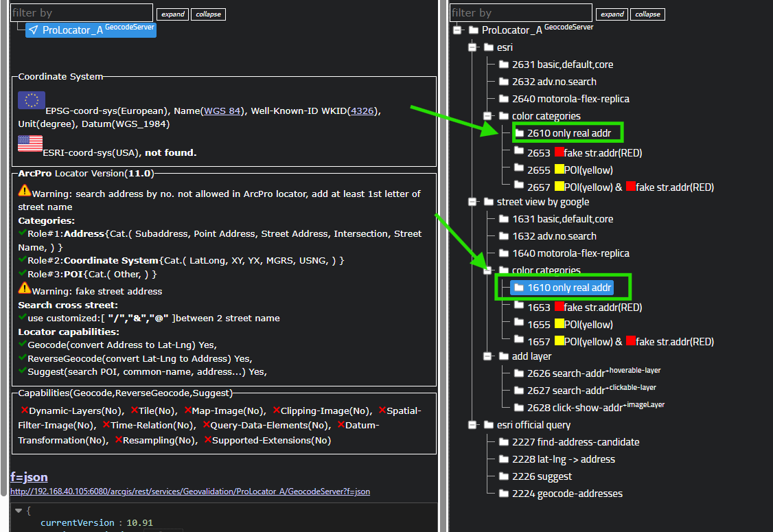
Task: Collapse the street view by google node
Action: click(472, 202)
